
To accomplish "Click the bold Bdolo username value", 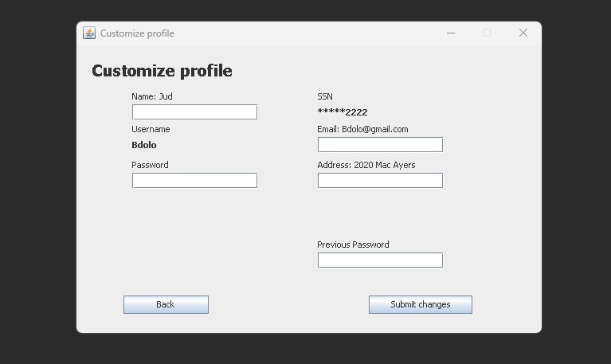I will (x=144, y=145).
